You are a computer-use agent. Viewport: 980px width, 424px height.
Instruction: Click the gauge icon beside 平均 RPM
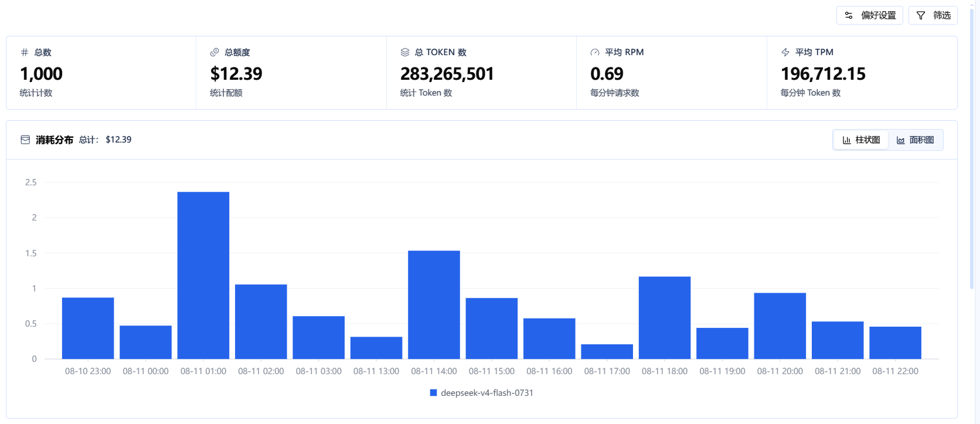(x=595, y=52)
